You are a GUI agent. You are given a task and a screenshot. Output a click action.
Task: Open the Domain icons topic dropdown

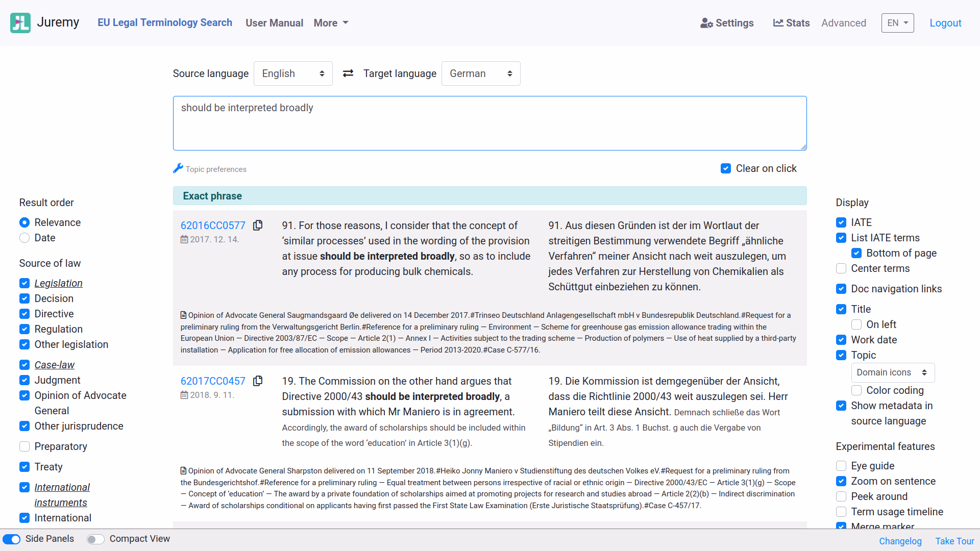coord(893,372)
